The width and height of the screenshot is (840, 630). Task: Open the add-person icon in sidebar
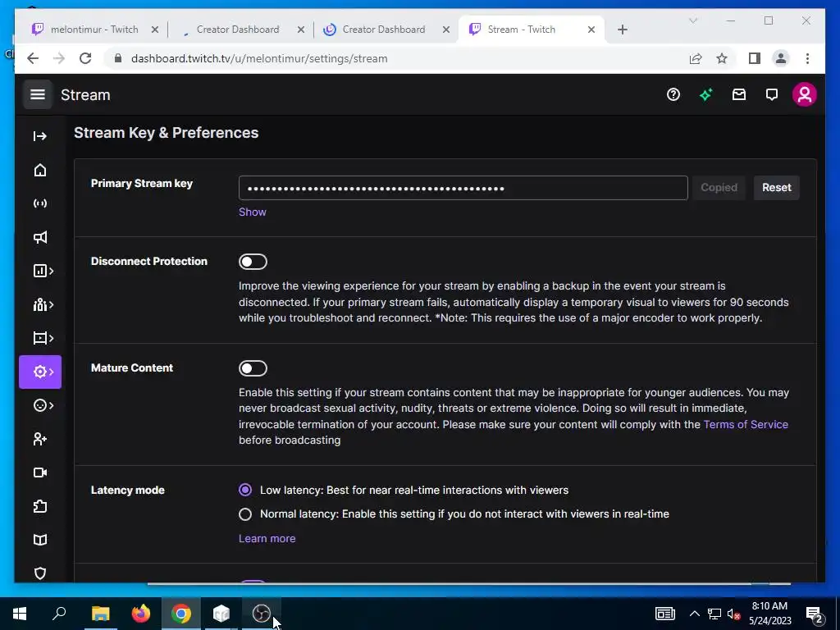(x=40, y=440)
